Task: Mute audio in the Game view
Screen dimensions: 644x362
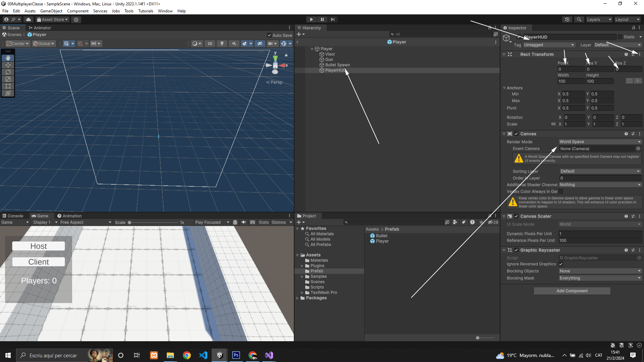Action: tap(244, 222)
